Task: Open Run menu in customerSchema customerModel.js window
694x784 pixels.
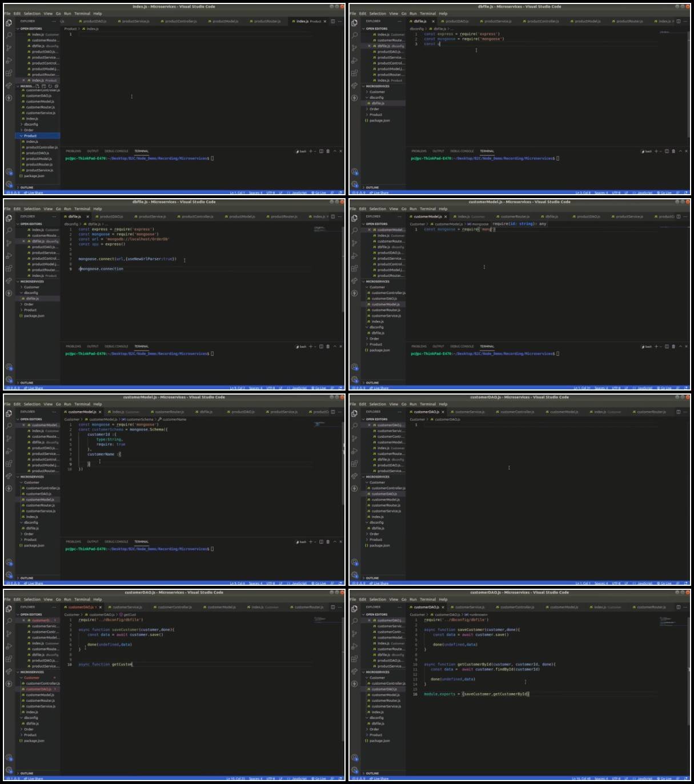Action: click(x=67, y=404)
